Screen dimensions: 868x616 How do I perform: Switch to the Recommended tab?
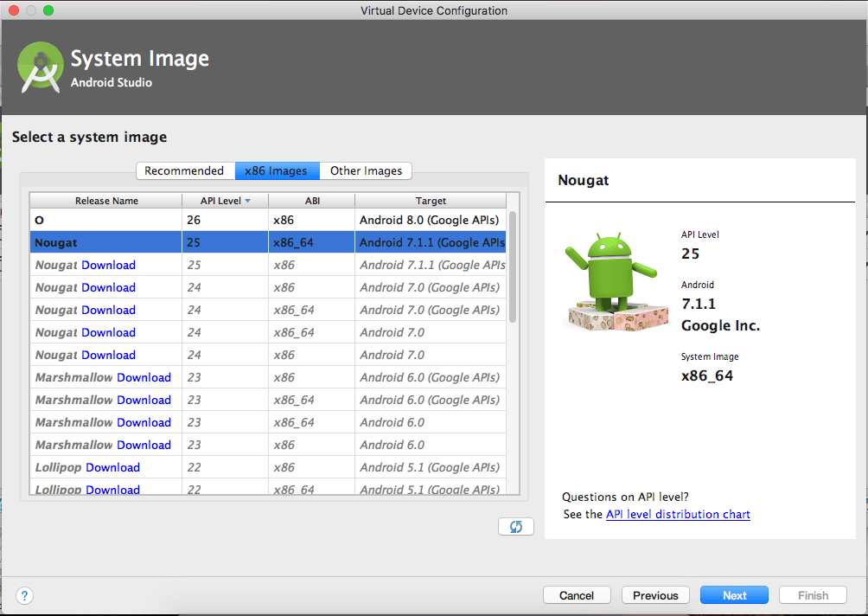pos(184,170)
